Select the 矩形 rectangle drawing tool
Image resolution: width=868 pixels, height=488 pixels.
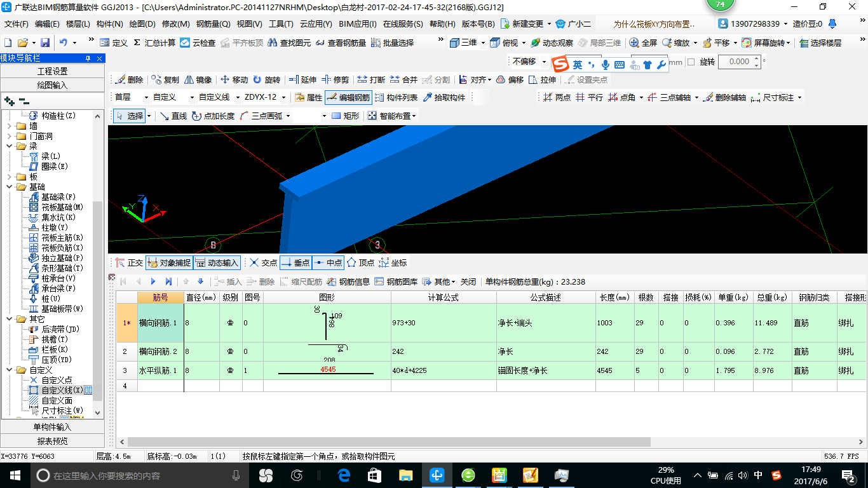345,116
